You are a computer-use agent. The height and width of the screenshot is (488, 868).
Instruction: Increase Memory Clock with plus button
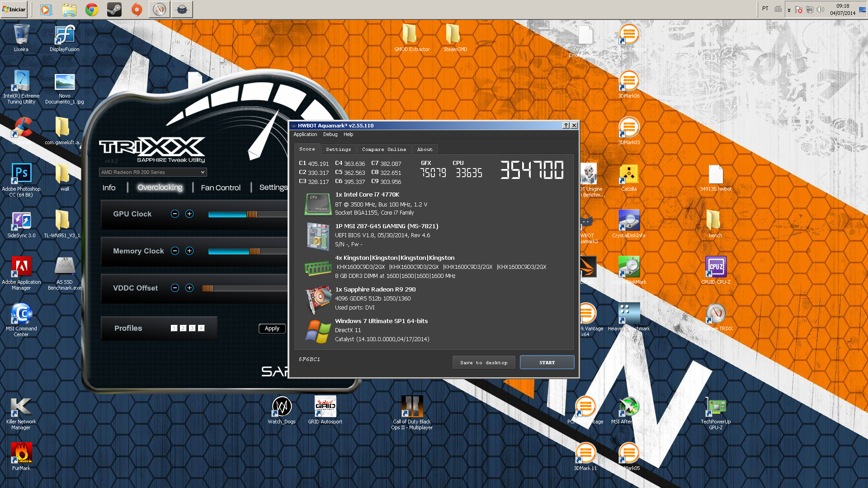coord(189,251)
